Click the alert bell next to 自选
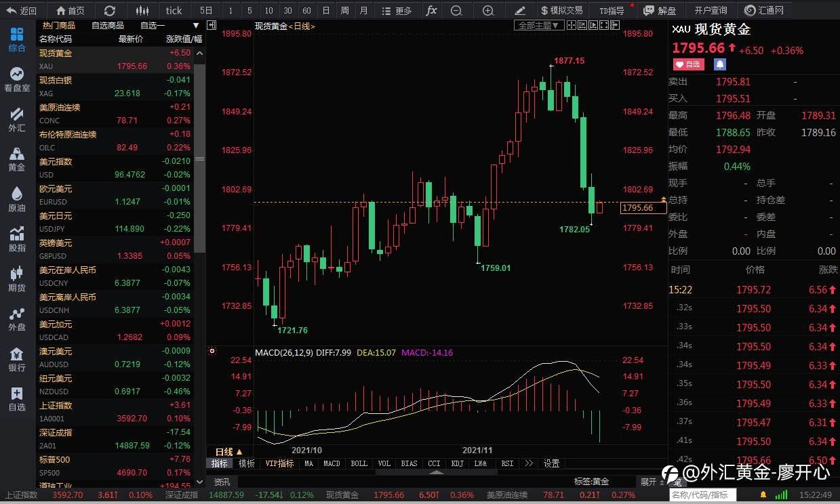Viewport: 840px width, 504px height. coord(720,64)
